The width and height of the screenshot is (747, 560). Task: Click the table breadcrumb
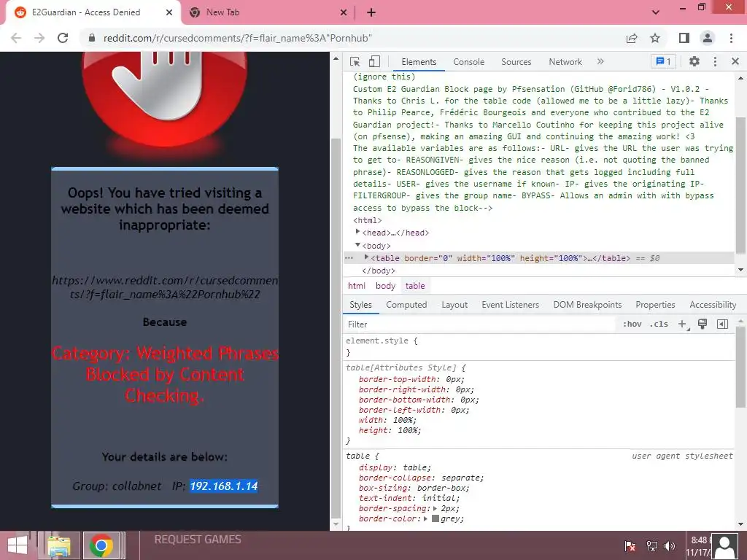pyautogui.click(x=415, y=286)
